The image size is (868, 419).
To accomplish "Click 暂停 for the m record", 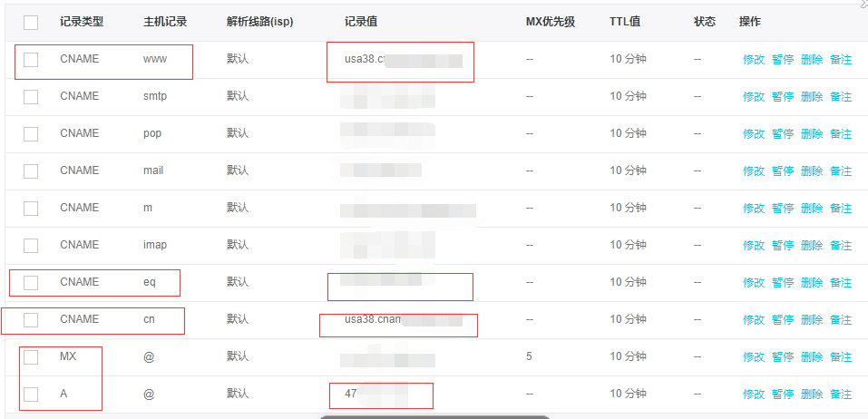I will (x=783, y=208).
